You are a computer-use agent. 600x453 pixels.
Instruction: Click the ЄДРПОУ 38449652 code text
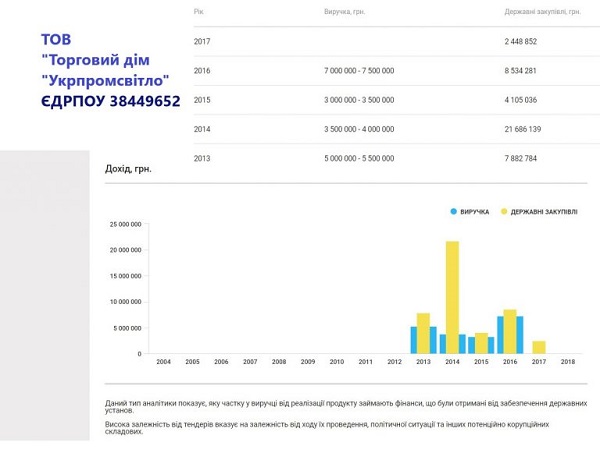click(x=111, y=101)
